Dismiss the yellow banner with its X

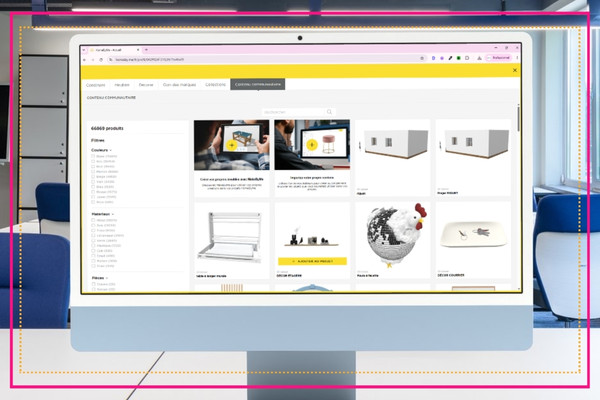click(x=515, y=70)
